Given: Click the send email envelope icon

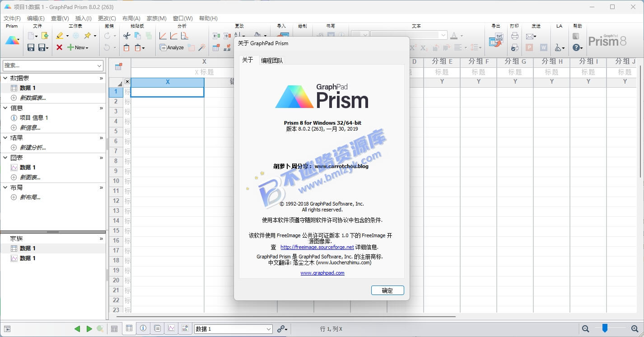Looking at the screenshot, I should (x=529, y=36).
